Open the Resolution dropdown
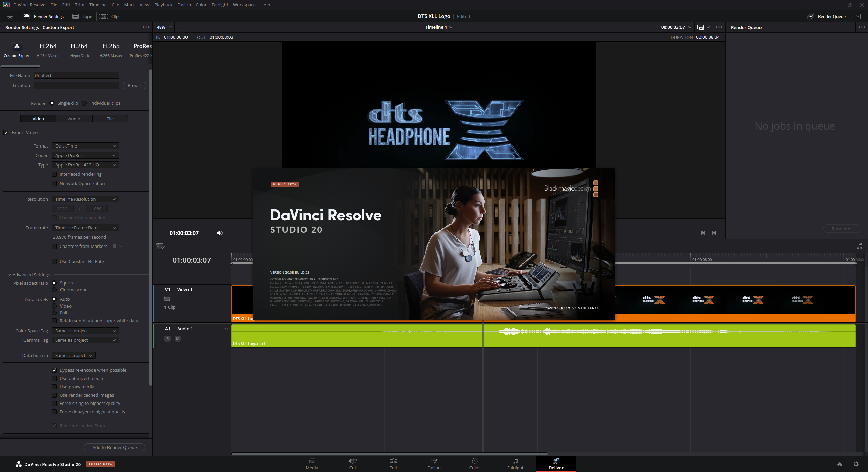This screenshot has height=472, width=868. tap(85, 199)
